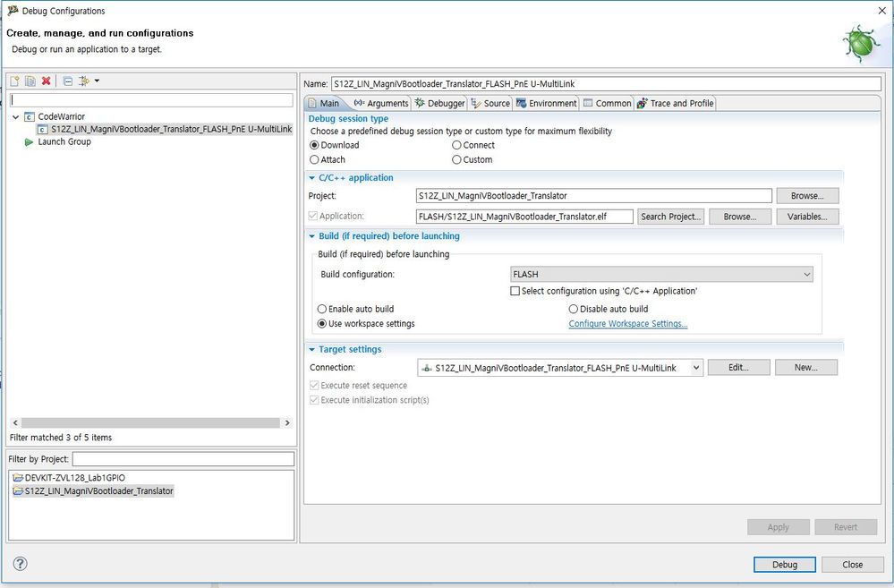Viewport: 894px width, 588px height.
Task: Click the Revert button
Action: click(846, 527)
